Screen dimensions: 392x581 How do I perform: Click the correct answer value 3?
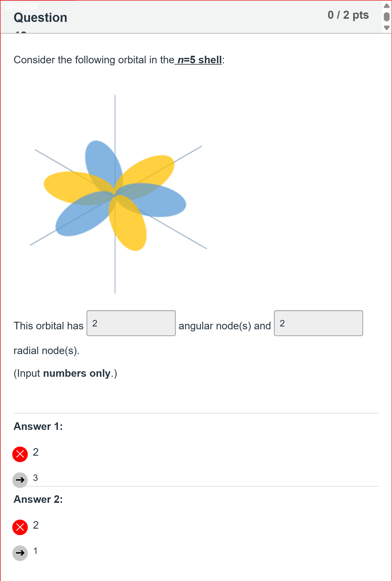35,478
